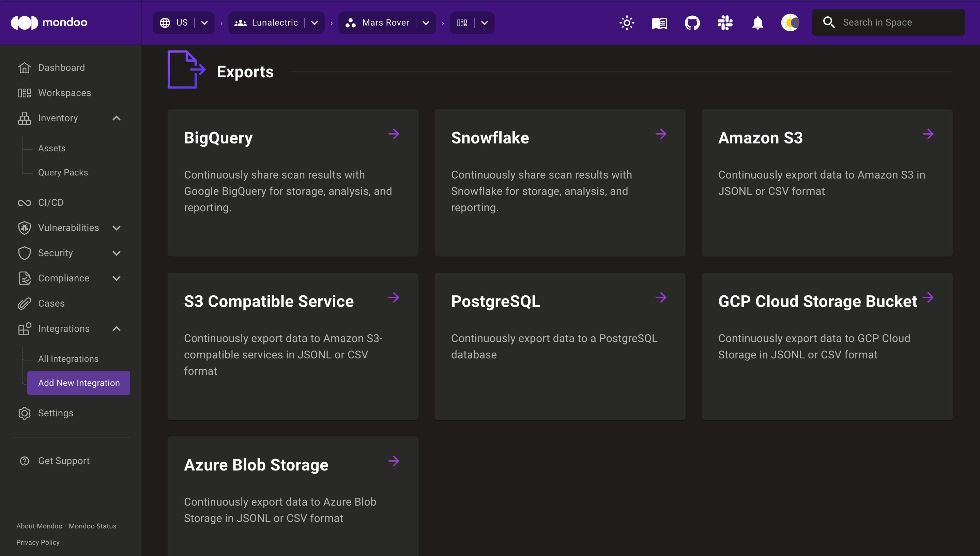The height and width of the screenshot is (556, 980).
Task: Expand the Vulnerabilities section in sidebar
Action: 67,227
